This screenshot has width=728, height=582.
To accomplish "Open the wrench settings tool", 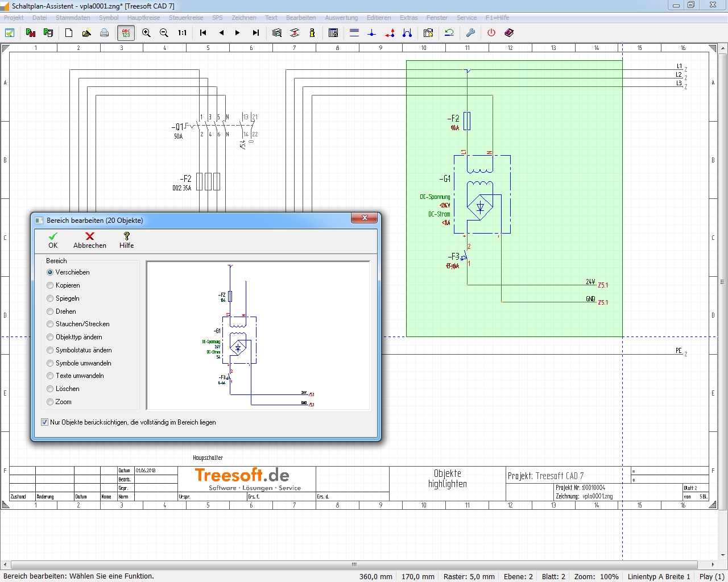I will [x=470, y=33].
